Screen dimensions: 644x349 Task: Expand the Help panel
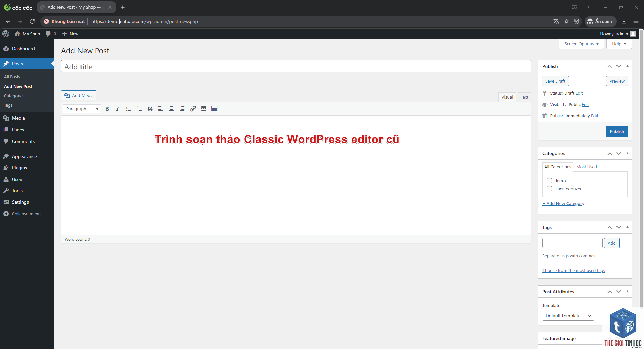[619, 44]
